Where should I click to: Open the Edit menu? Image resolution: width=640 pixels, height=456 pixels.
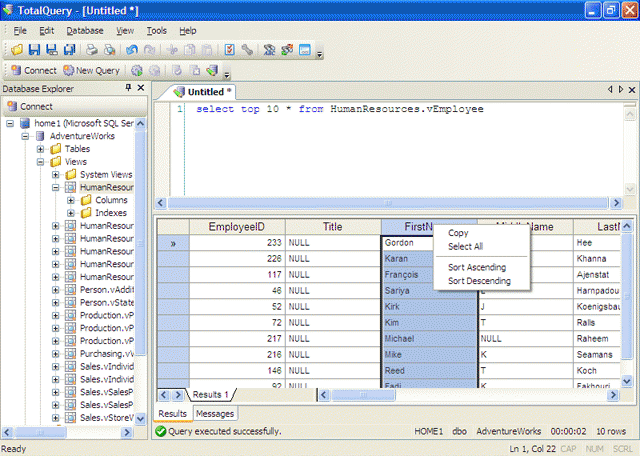pos(47,31)
